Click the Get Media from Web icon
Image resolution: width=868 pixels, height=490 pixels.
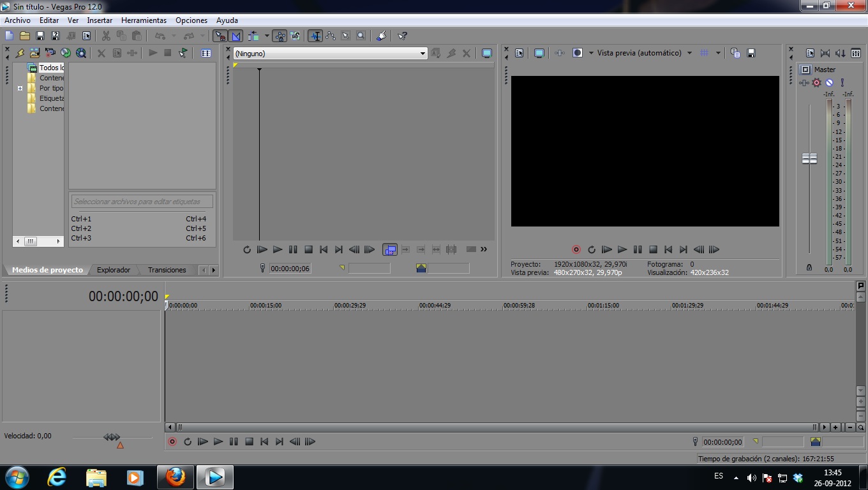(81, 53)
